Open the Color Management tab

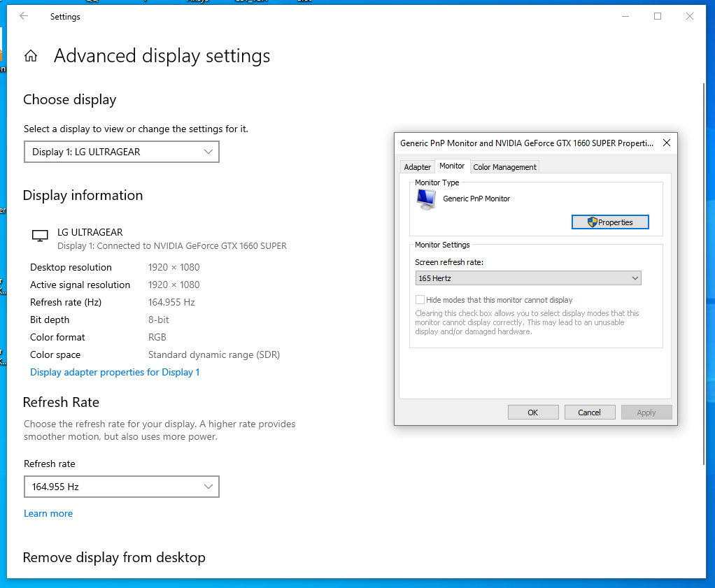pos(504,167)
